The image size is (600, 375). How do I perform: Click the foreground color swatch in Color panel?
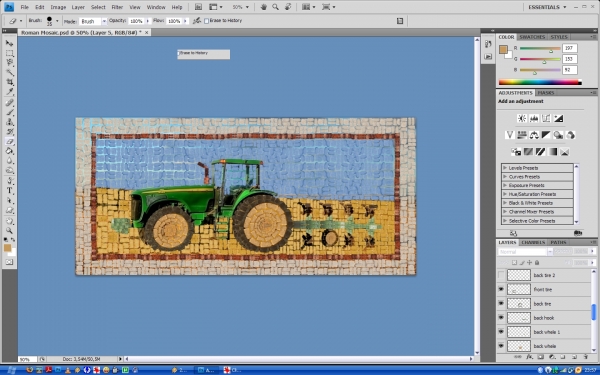503,49
